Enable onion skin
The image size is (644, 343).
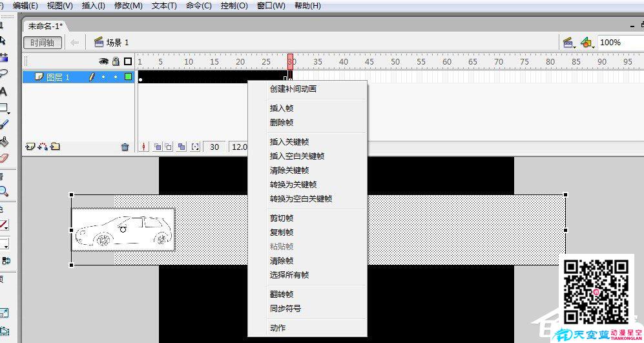coord(158,147)
